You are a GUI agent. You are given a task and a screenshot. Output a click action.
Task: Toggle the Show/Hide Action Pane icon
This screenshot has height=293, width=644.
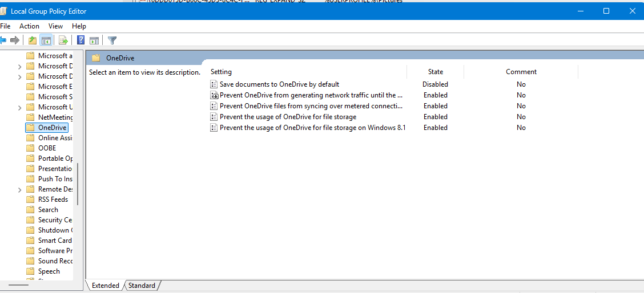point(94,40)
